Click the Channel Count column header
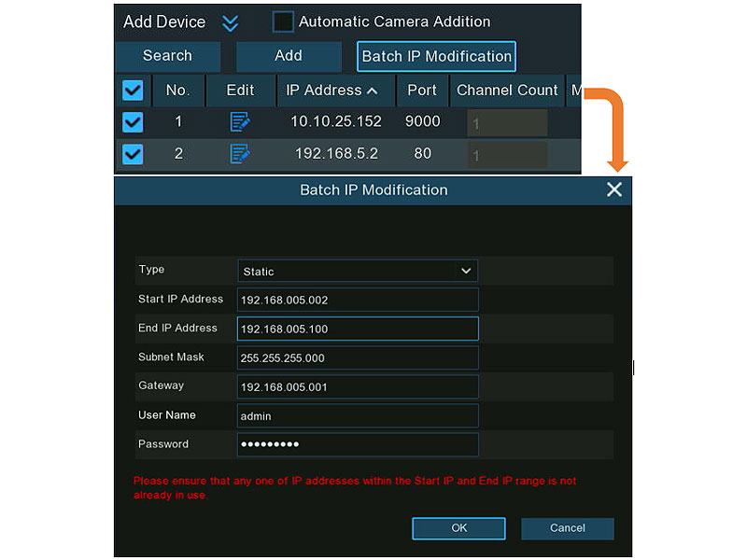 tap(507, 90)
